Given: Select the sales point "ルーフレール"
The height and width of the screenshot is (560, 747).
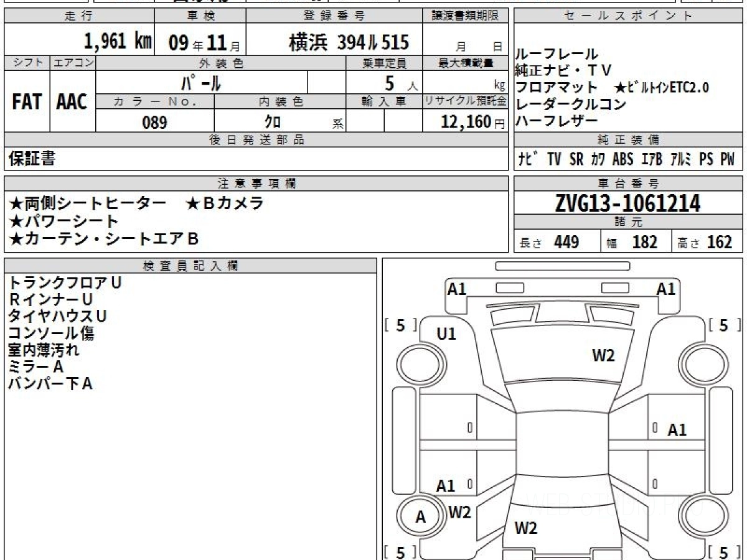Looking at the screenshot, I should pos(557,54).
